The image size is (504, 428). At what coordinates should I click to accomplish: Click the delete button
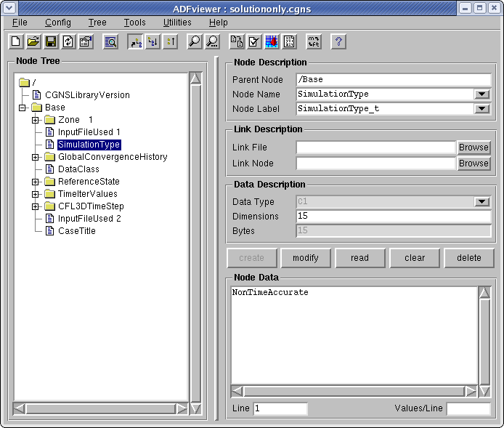(469, 258)
